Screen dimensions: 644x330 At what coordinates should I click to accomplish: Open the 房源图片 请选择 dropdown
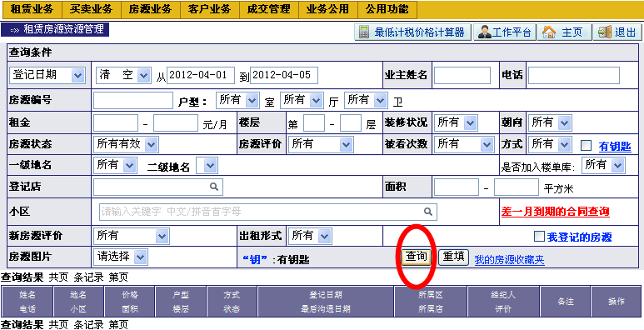pos(121,257)
